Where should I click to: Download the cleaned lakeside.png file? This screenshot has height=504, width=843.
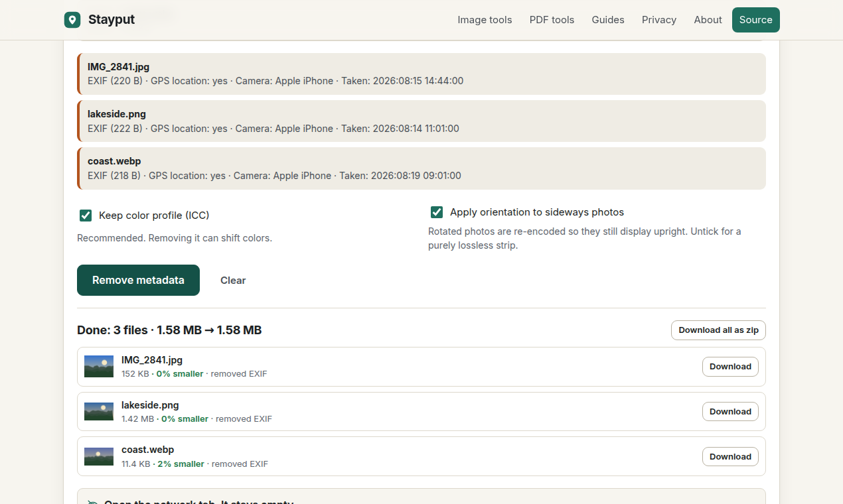730,412
